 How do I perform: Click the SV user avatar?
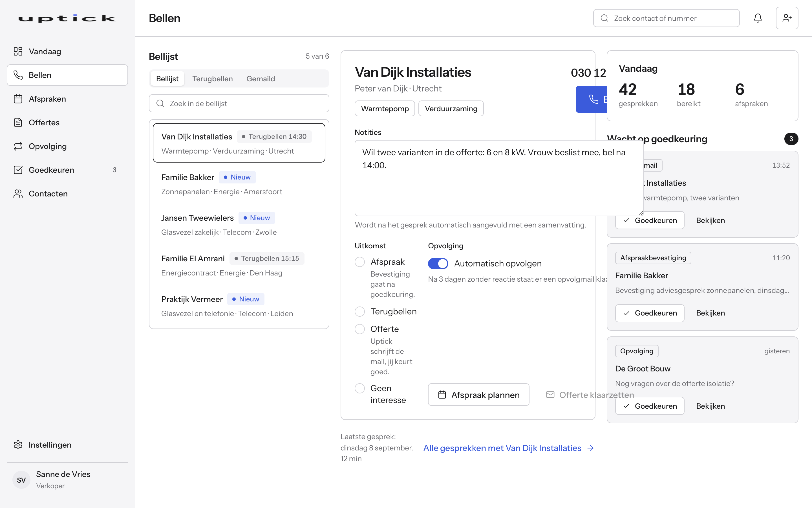click(x=21, y=480)
